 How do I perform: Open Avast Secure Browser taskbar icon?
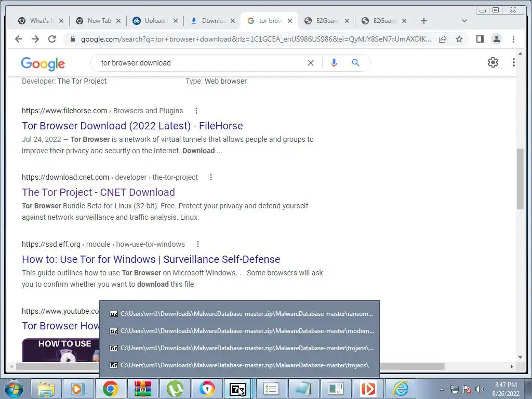(207, 389)
